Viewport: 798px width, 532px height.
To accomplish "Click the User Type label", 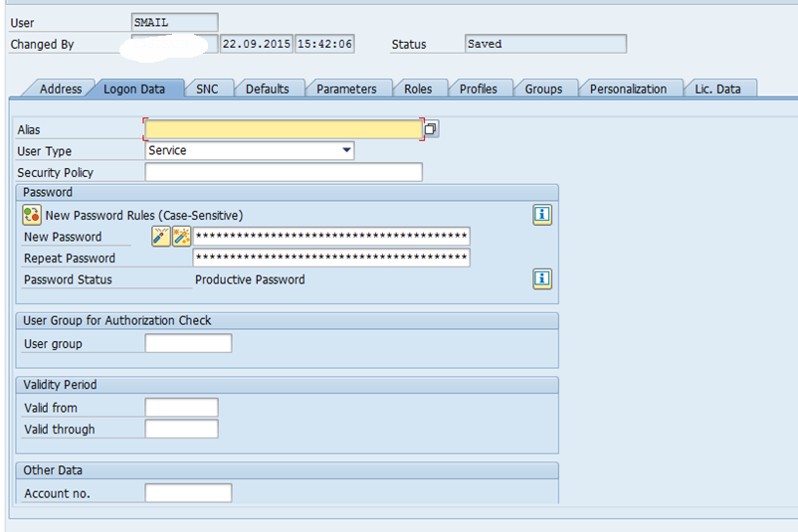I will [44, 151].
